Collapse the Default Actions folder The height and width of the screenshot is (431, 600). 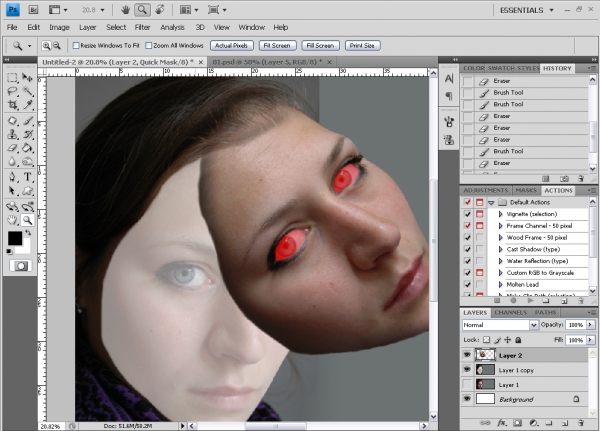pos(491,202)
